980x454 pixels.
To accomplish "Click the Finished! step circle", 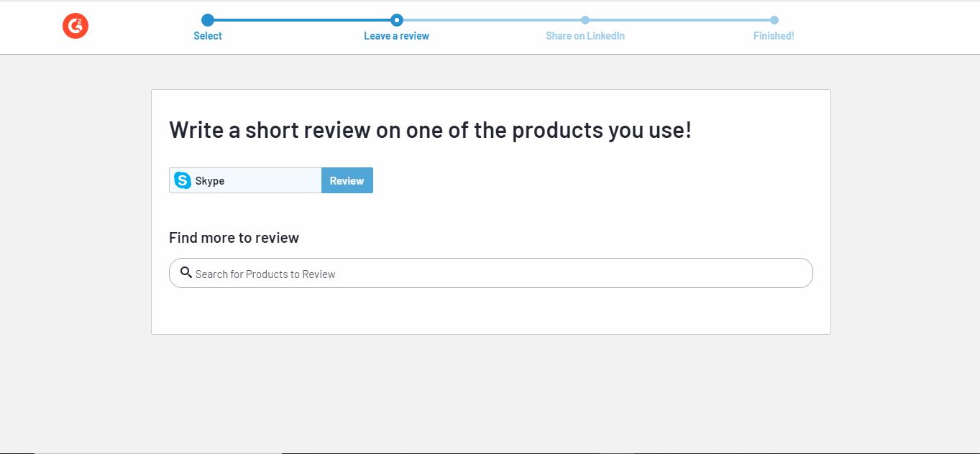I will (x=774, y=20).
